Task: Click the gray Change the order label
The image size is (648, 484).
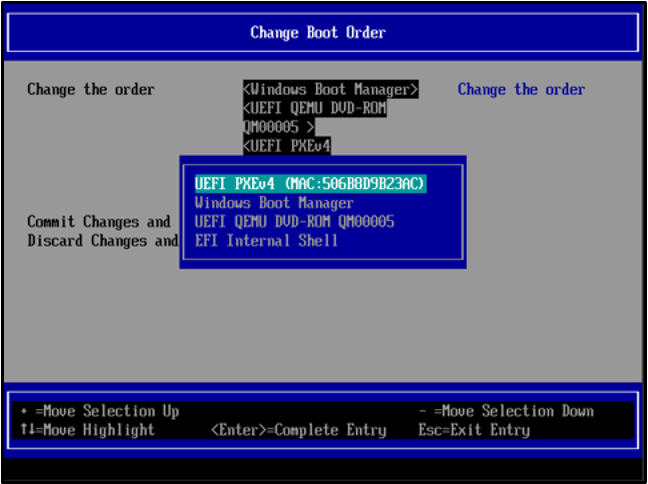Action: click(x=91, y=89)
